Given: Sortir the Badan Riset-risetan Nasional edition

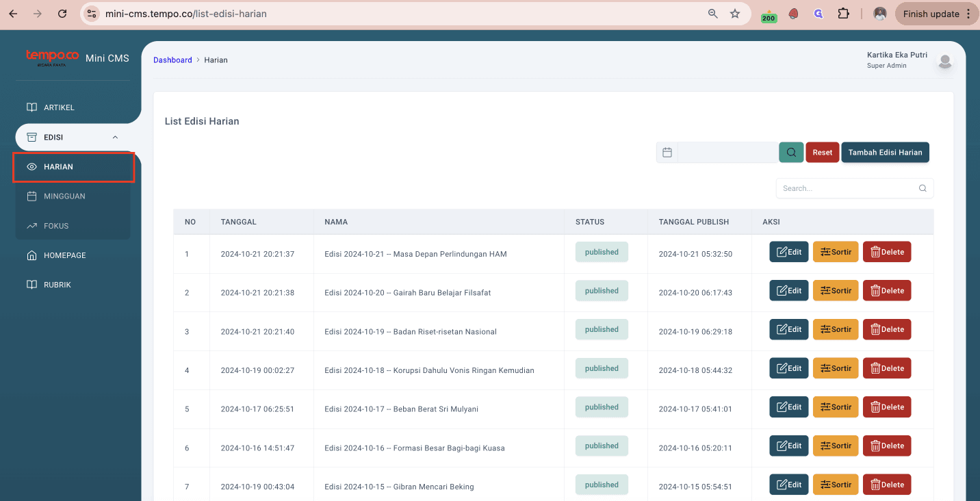Looking at the screenshot, I should coord(836,329).
